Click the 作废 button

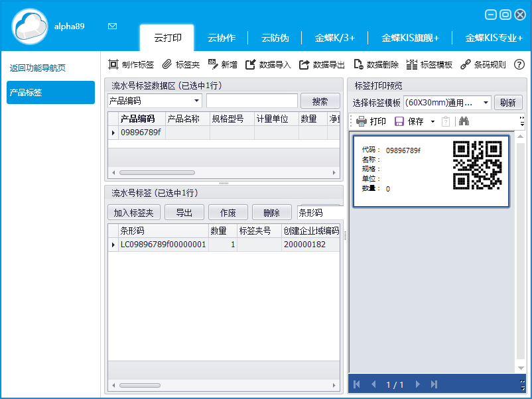[x=228, y=213]
